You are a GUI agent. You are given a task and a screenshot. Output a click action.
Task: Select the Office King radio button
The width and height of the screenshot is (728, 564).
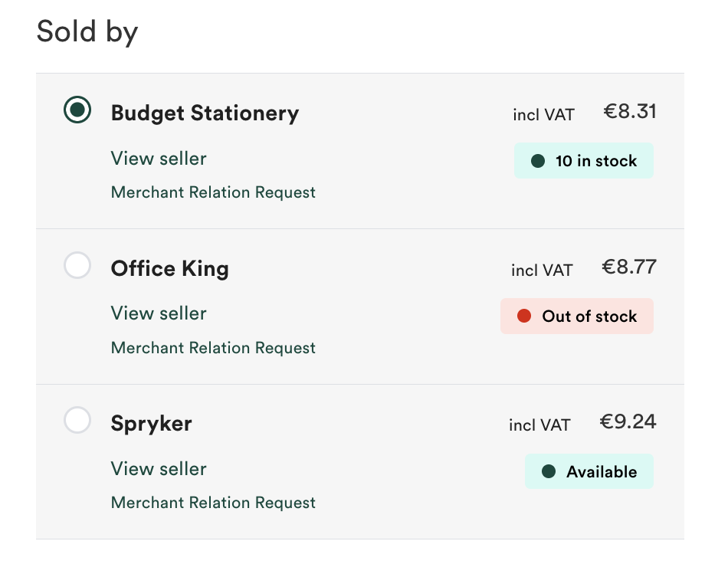tap(77, 265)
